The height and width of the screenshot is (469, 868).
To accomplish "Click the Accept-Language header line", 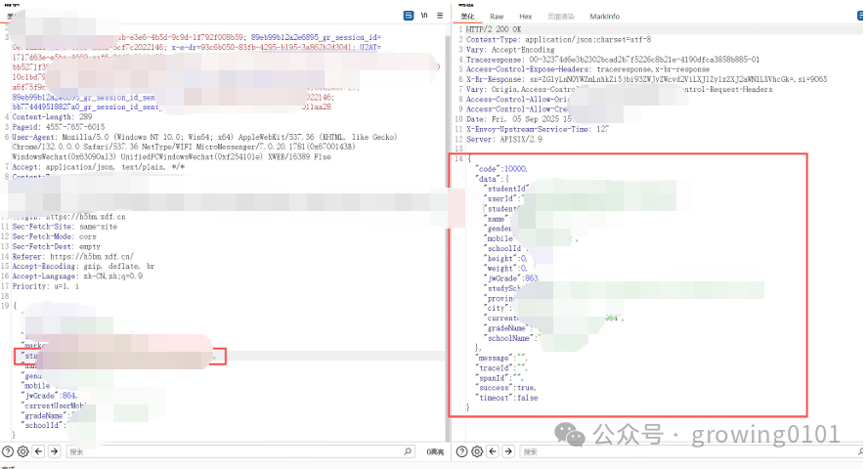I will [77, 277].
